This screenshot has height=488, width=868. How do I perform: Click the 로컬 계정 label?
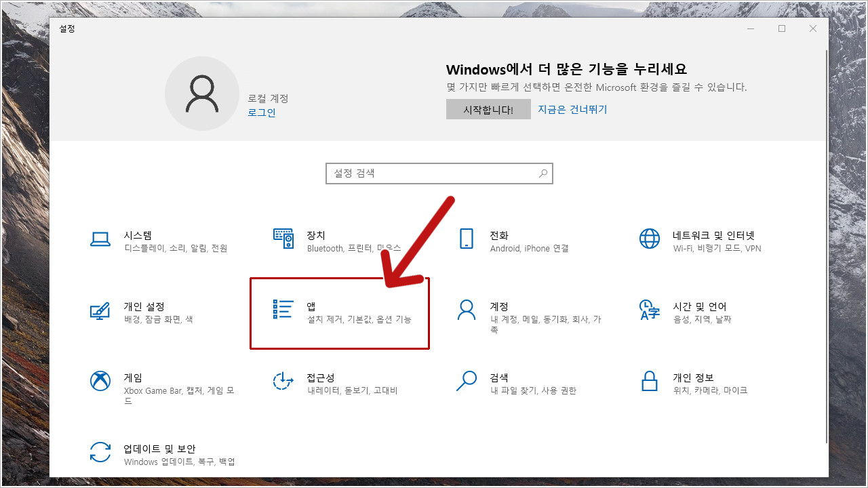268,98
